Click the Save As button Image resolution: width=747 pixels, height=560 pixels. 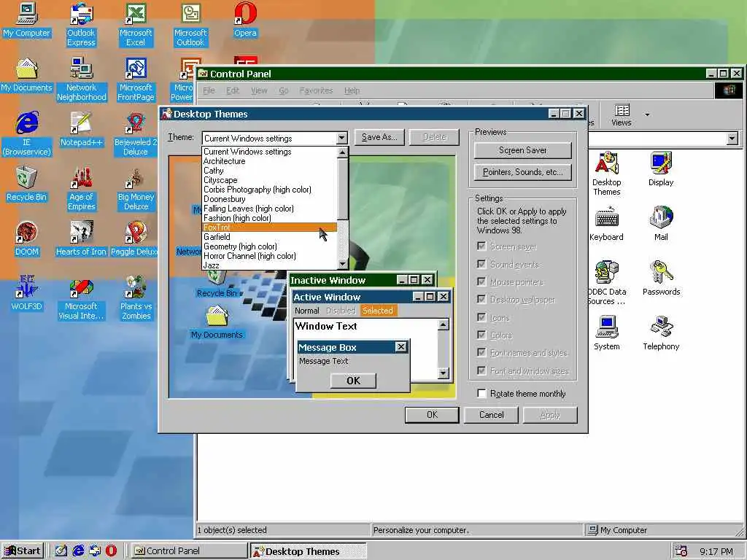tap(379, 137)
